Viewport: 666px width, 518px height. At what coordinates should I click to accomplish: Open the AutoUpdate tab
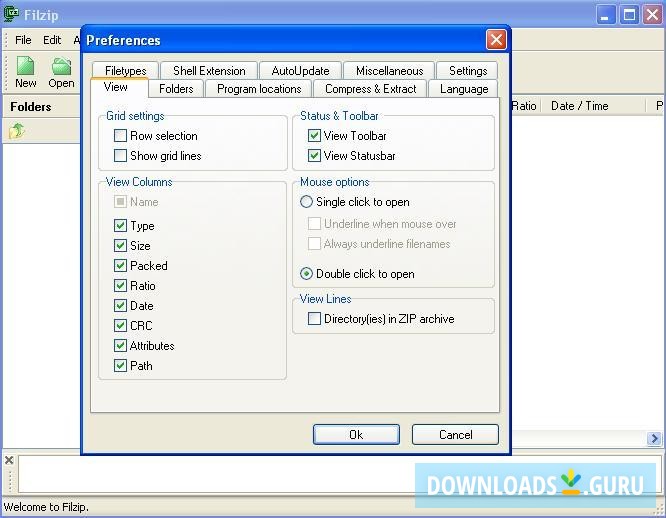pyautogui.click(x=300, y=70)
